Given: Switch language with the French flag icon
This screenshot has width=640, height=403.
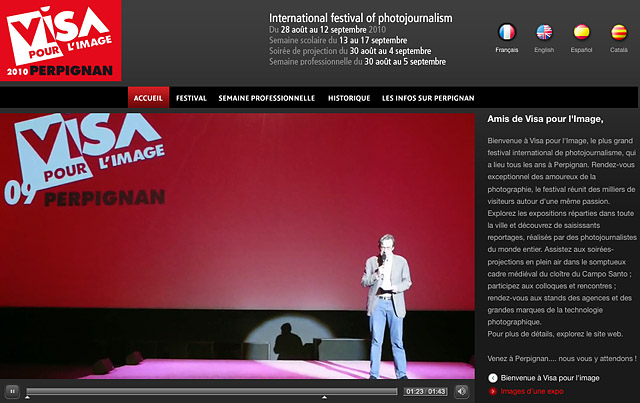Looking at the screenshot, I should 507,32.
